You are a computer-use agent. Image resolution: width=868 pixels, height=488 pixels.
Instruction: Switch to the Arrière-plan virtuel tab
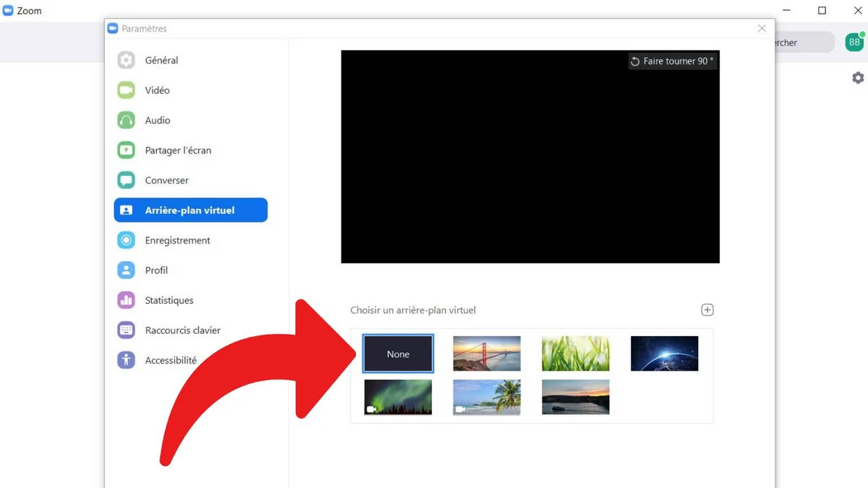pyautogui.click(x=190, y=210)
